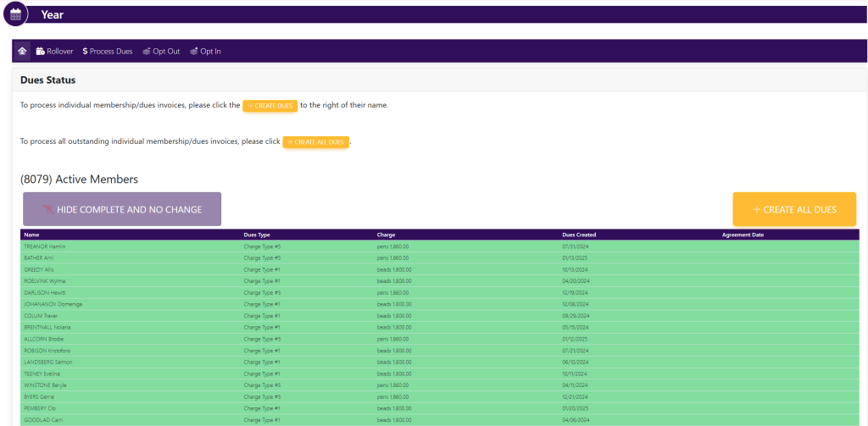Viewport: 868px width, 426px height.
Task: Toggle Hide Complete and No Change
Action: point(122,209)
